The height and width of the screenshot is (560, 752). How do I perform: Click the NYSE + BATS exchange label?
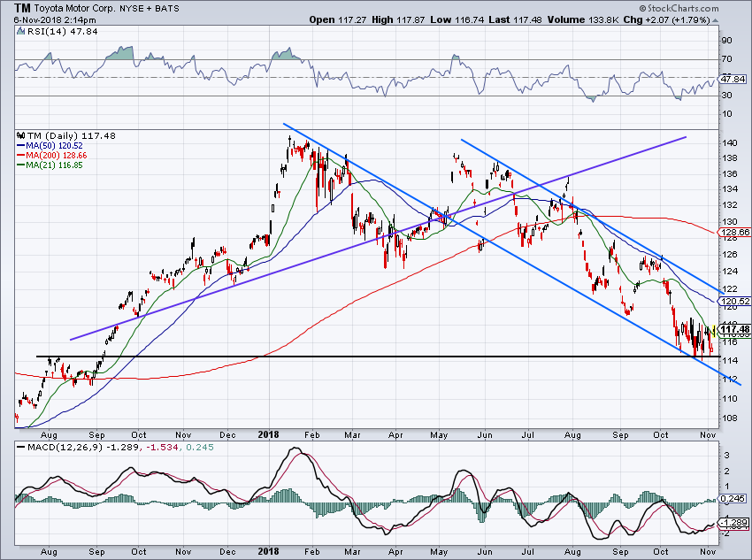pyautogui.click(x=150, y=8)
